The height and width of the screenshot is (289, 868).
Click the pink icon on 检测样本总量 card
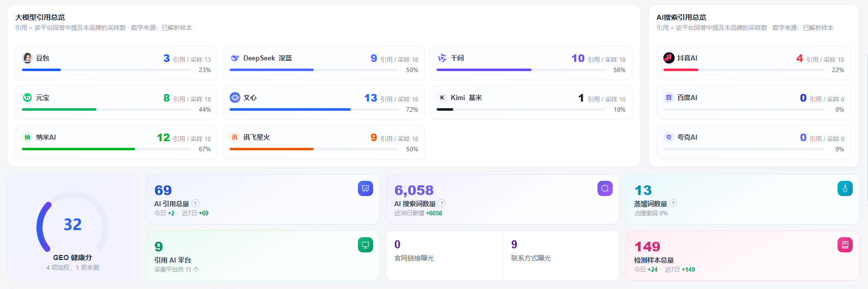click(845, 245)
